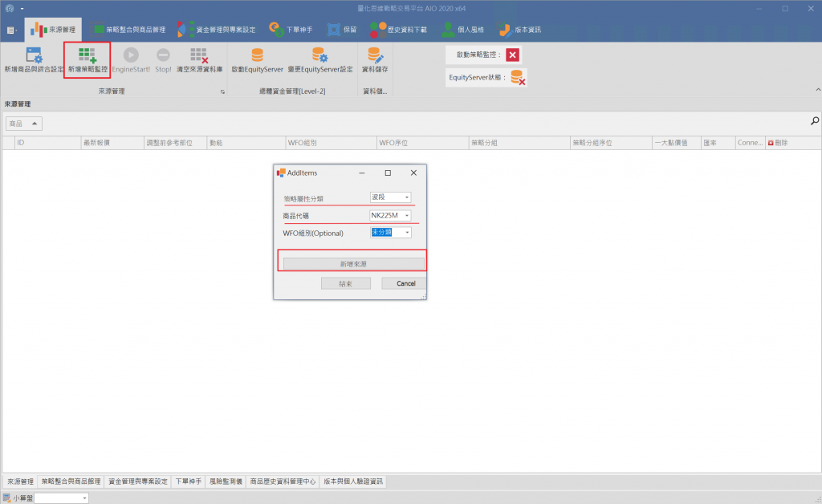Click 資料儲存 database icon
Image resolution: width=822 pixels, height=504 pixels.
(376, 55)
